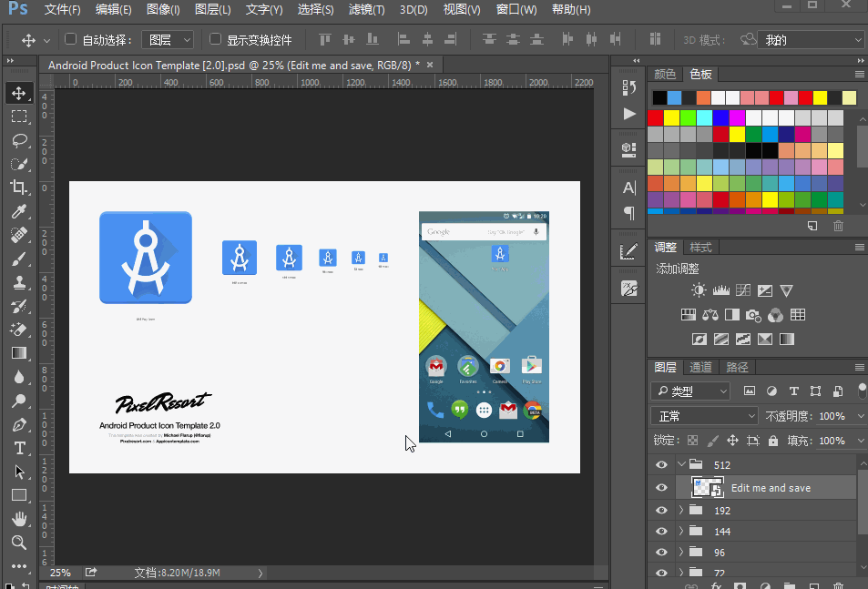Screen dimensions: 868x589
Task: Expand the 144 layer group
Action: [x=681, y=531]
